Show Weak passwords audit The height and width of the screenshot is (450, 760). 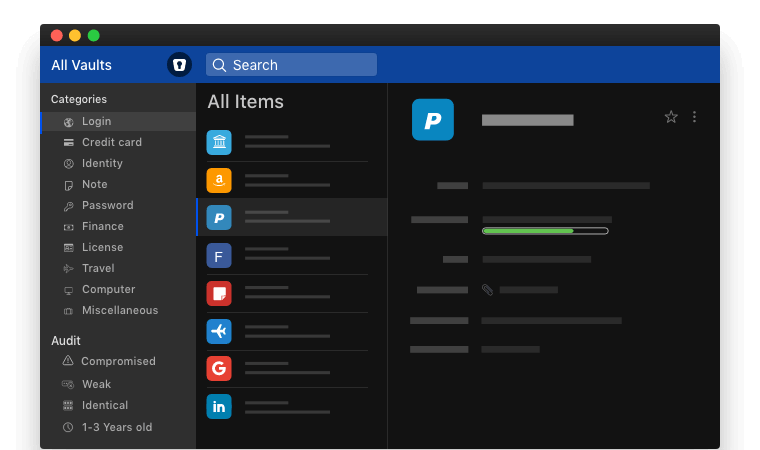click(x=96, y=384)
